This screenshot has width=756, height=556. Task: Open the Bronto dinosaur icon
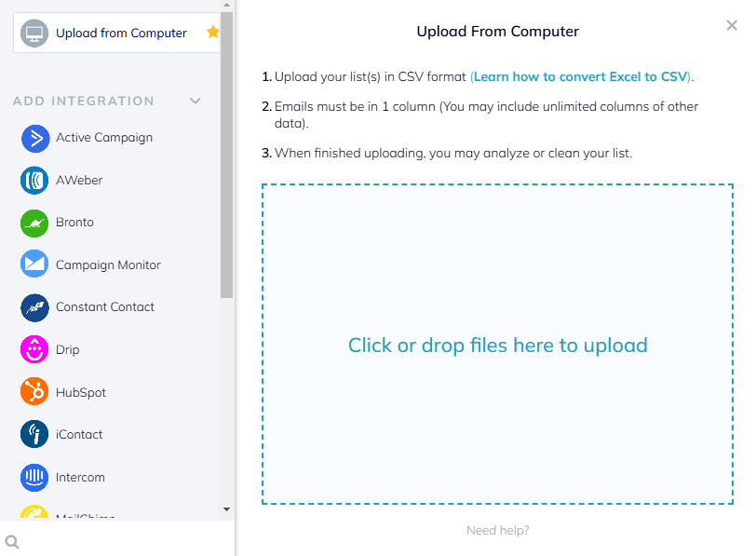pos(34,224)
